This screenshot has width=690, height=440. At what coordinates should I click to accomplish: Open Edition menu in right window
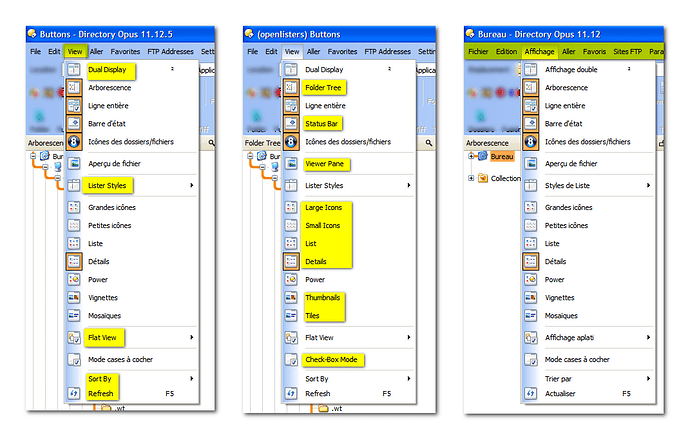506,51
